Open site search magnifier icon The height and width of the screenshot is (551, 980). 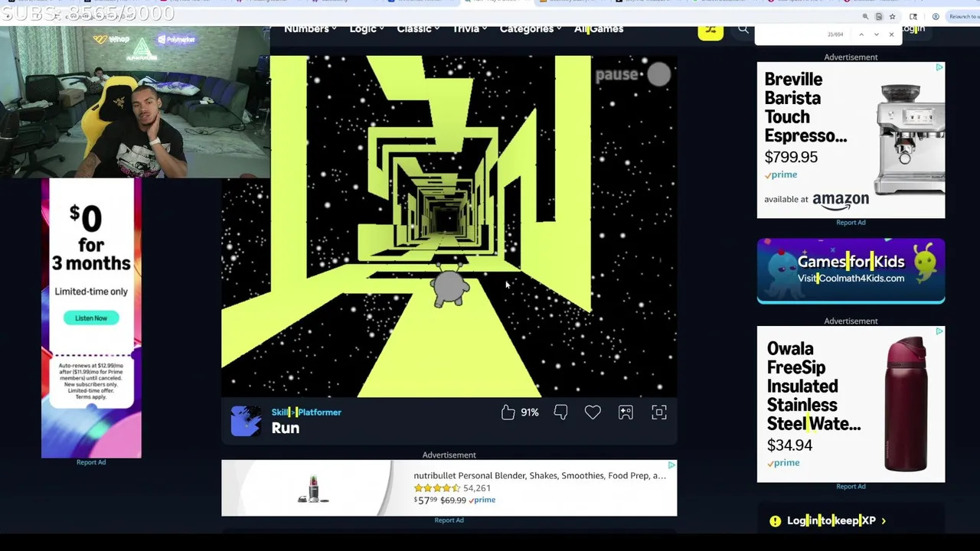(743, 30)
